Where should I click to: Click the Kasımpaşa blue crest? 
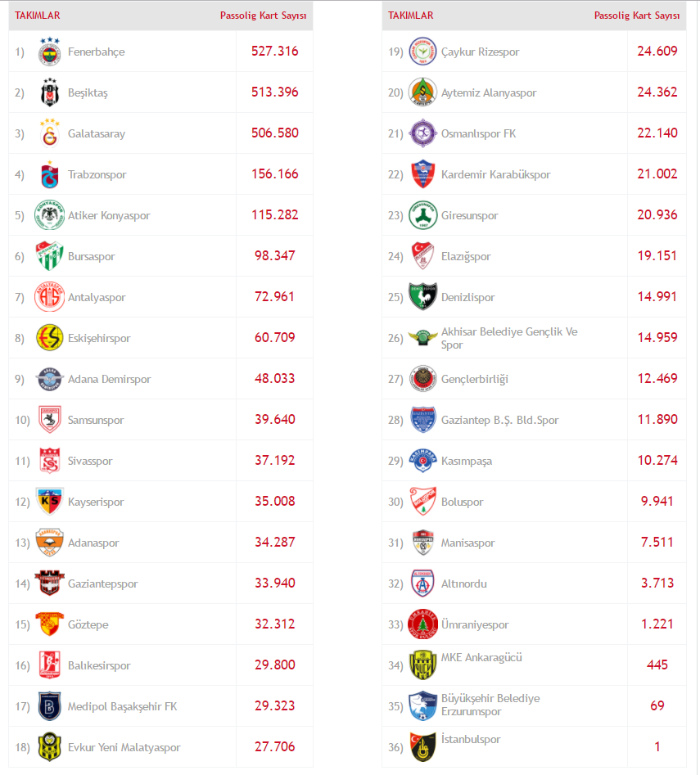(422, 461)
